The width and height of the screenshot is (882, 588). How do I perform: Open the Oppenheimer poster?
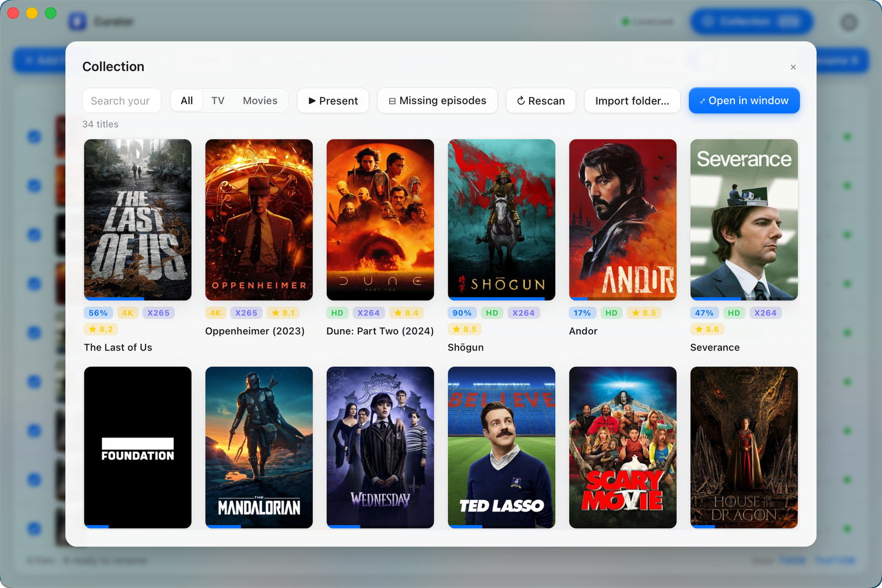point(259,220)
